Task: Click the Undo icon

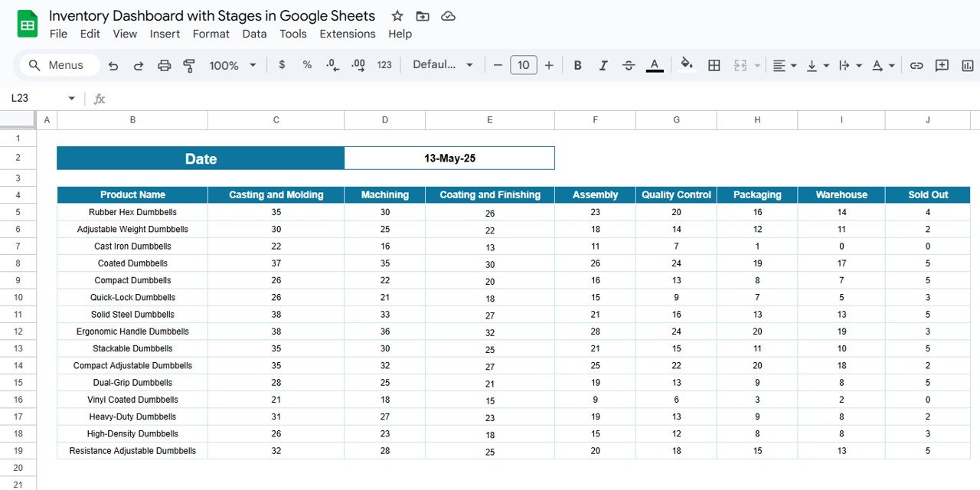Action: point(113,66)
